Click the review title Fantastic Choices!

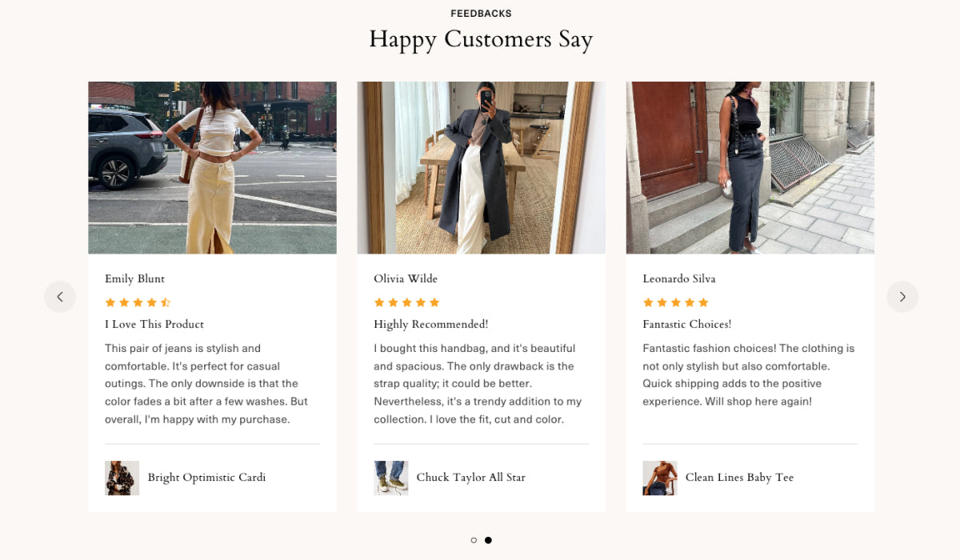(x=686, y=324)
